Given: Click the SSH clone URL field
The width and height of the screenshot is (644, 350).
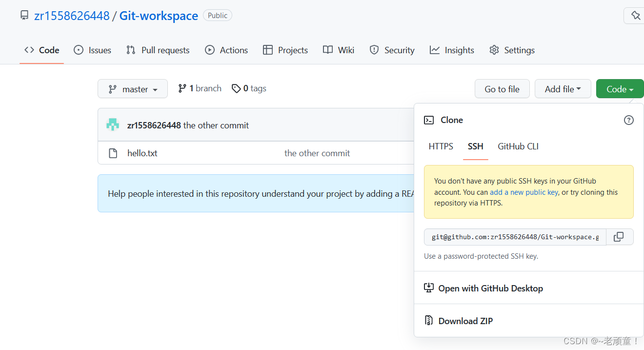Looking at the screenshot, I should [x=515, y=237].
